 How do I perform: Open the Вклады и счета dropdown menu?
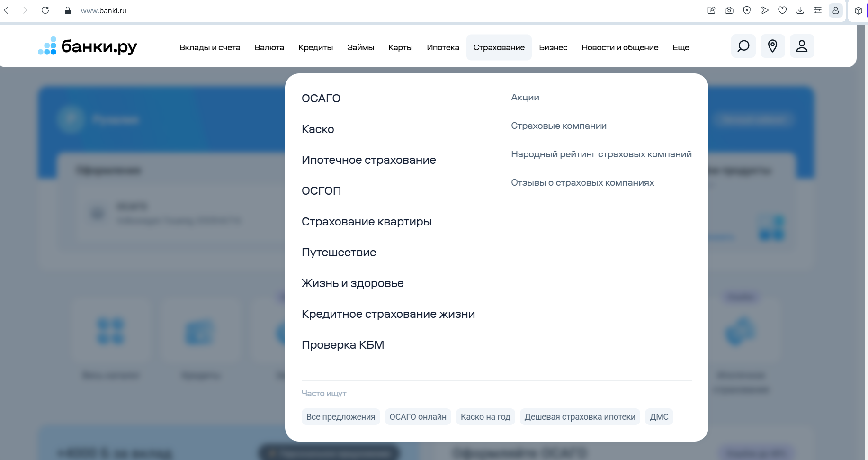tap(210, 47)
